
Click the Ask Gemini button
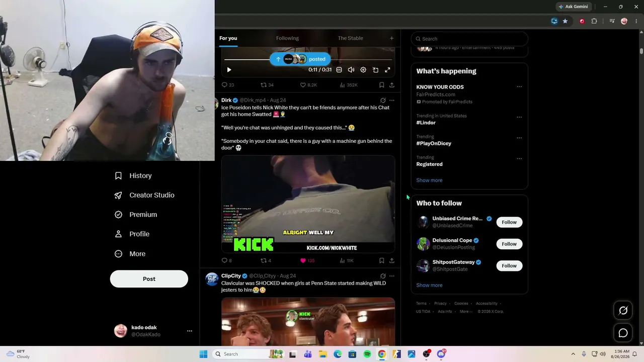(573, 7)
